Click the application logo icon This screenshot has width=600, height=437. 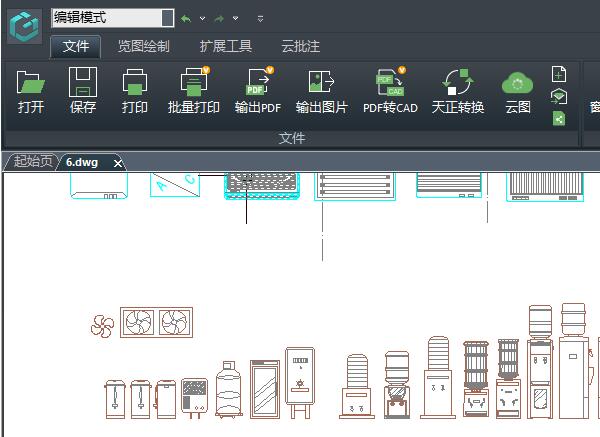24,27
